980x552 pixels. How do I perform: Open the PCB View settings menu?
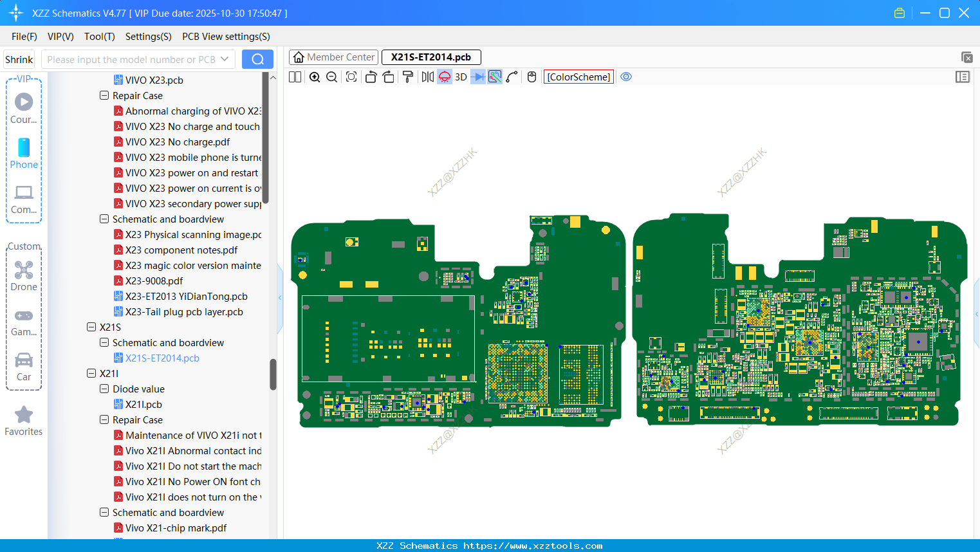click(226, 37)
